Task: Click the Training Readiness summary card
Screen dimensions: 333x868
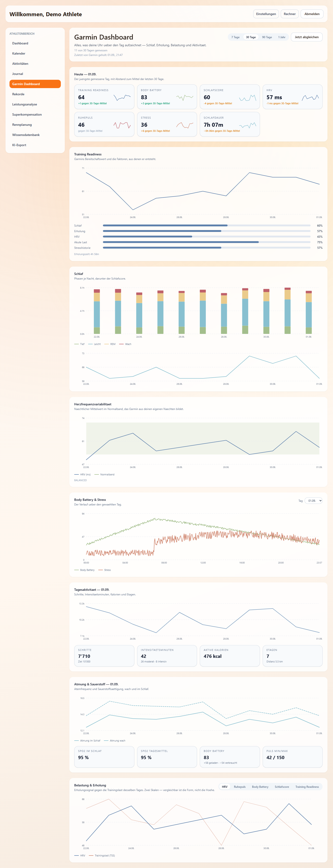Action: click(104, 97)
